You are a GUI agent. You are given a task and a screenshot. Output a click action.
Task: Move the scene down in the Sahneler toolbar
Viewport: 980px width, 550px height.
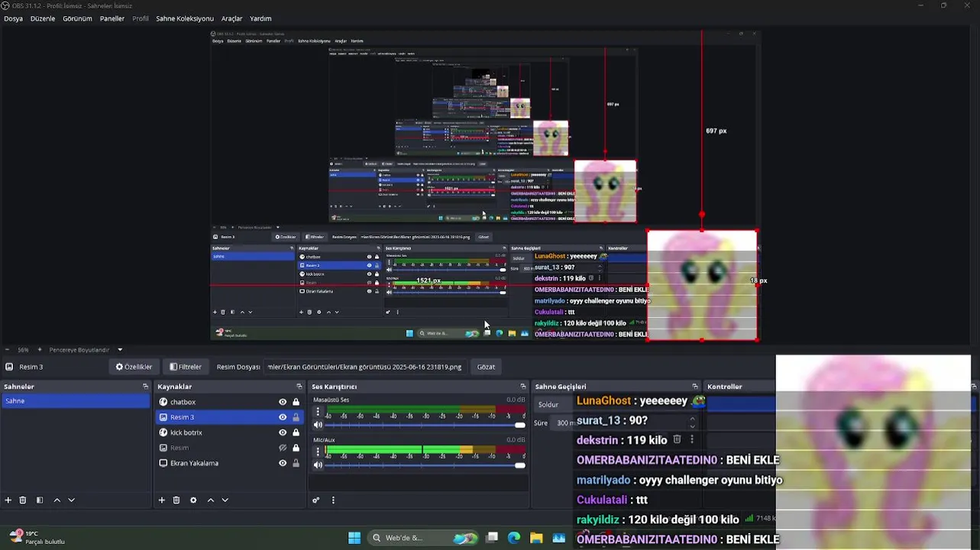tap(72, 500)
